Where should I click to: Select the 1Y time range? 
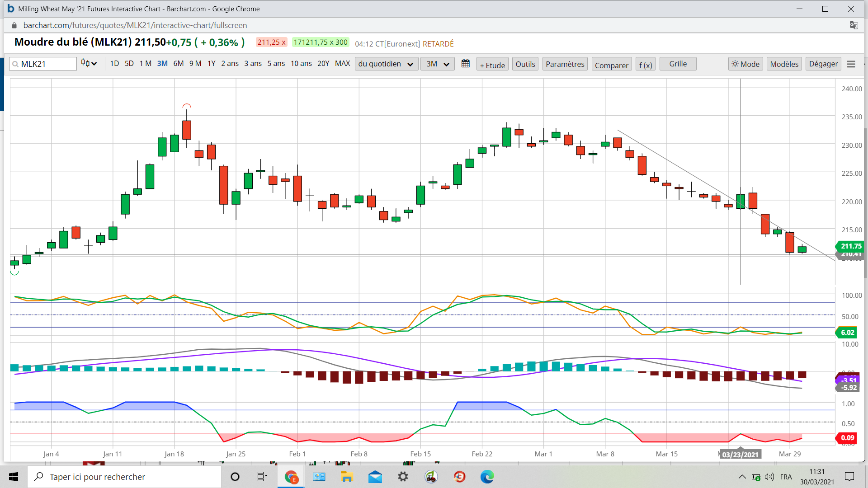(x=211, y=64)
